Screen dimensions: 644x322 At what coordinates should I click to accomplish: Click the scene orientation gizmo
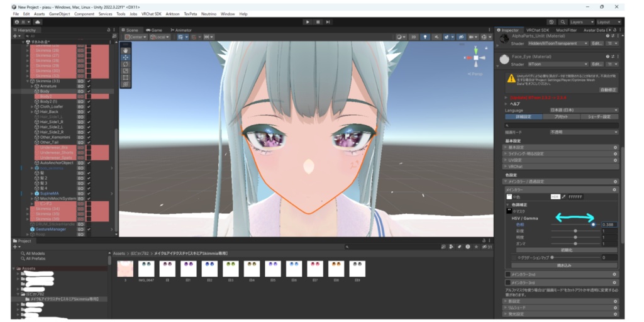click(x=475, y=57)
